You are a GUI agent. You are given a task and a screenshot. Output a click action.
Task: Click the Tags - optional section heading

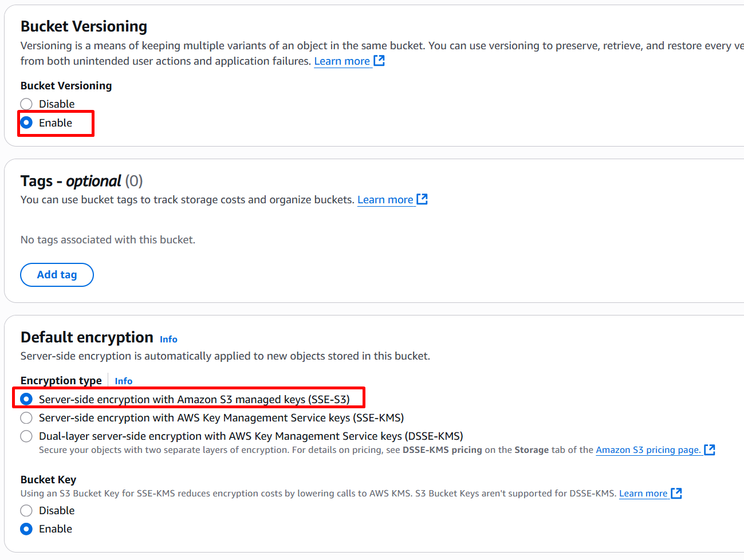(82, 181)
